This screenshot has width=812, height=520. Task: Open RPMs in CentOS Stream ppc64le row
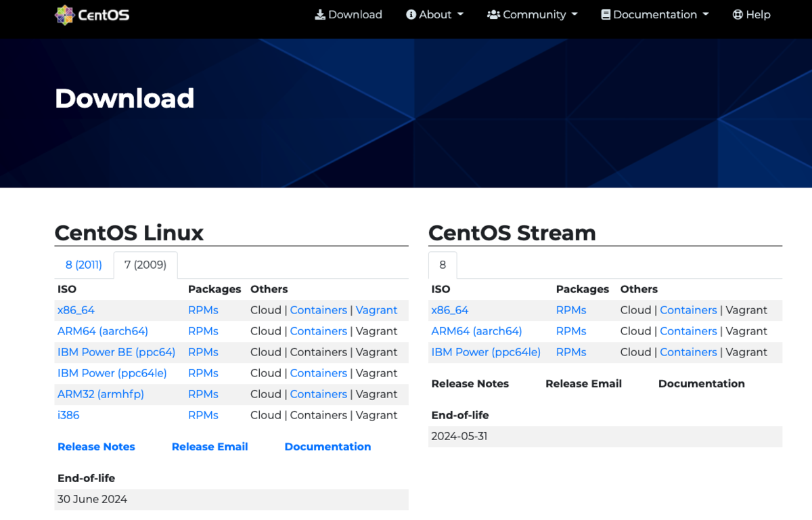coord(571,352)
